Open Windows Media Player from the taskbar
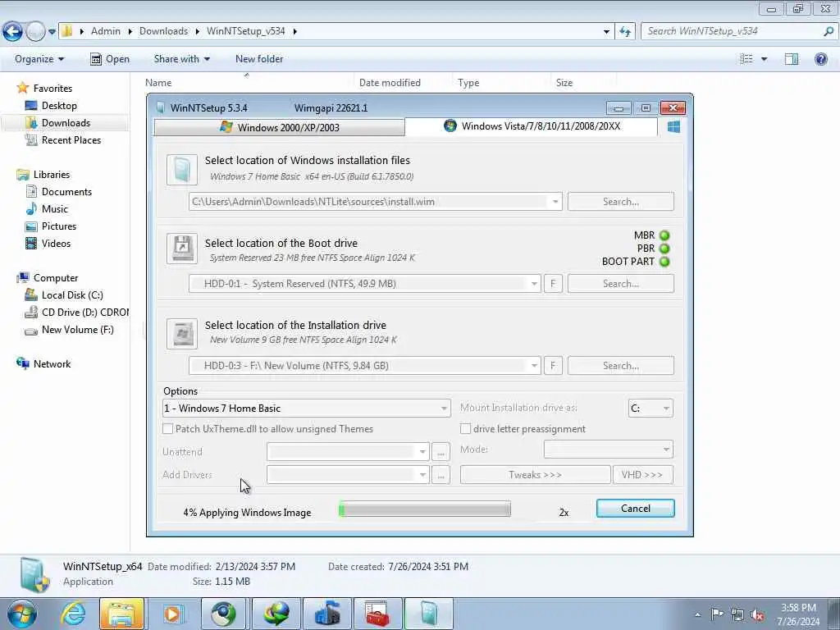Viewport: 840px width, 630px height. pyautogui.click(x=173, y=614)
